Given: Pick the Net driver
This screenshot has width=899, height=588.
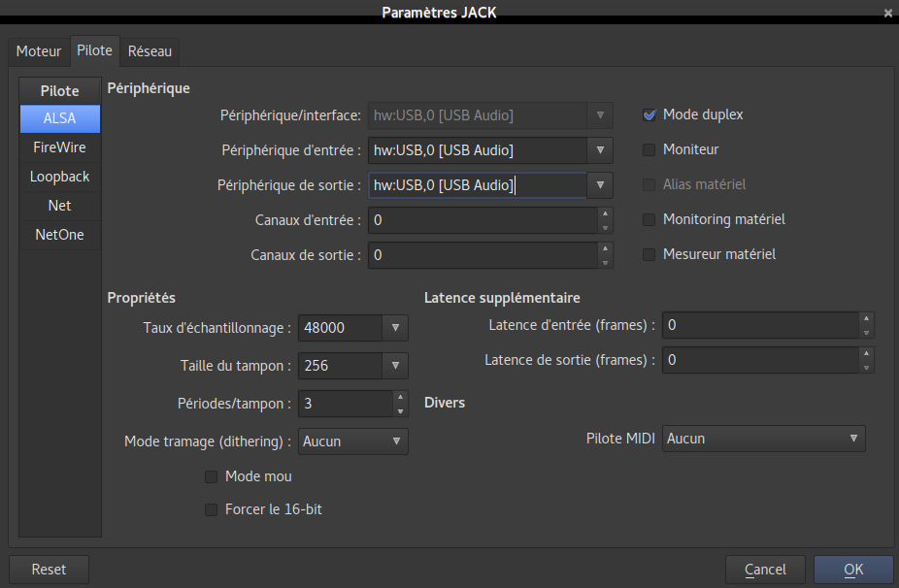Looking at the screenshot, I should (59, 205).
